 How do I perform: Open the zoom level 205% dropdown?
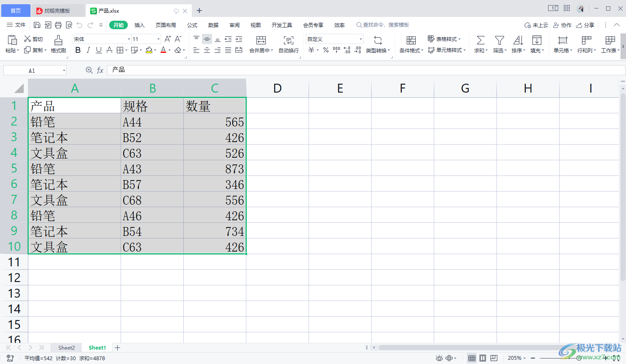517,358
